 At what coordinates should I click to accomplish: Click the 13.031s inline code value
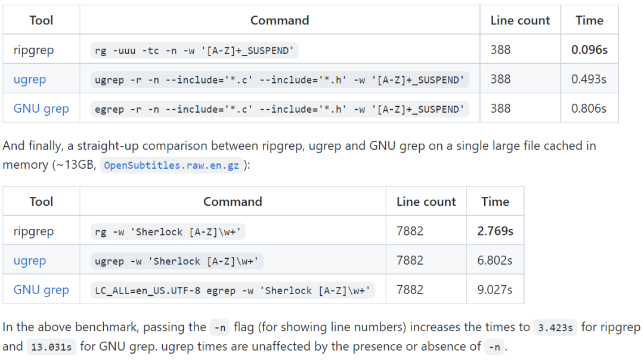click(51, 347)
